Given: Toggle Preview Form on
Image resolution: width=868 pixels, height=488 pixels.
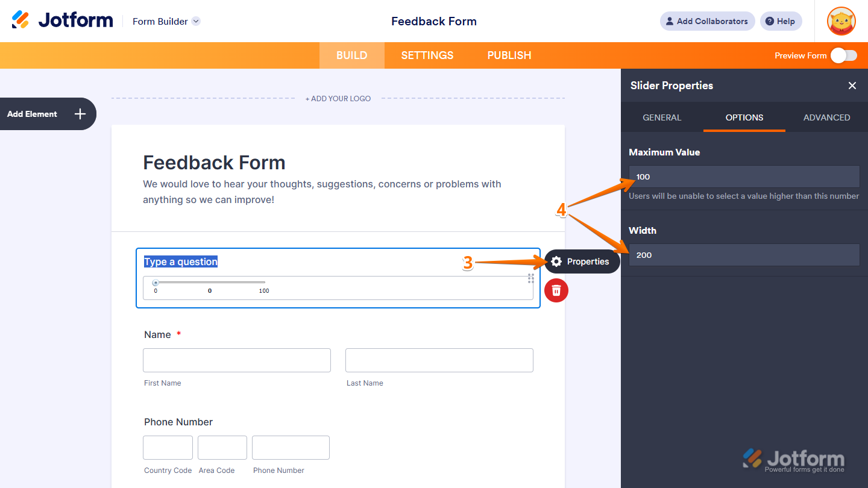Looking at the screenshot, I should [843, 55].
